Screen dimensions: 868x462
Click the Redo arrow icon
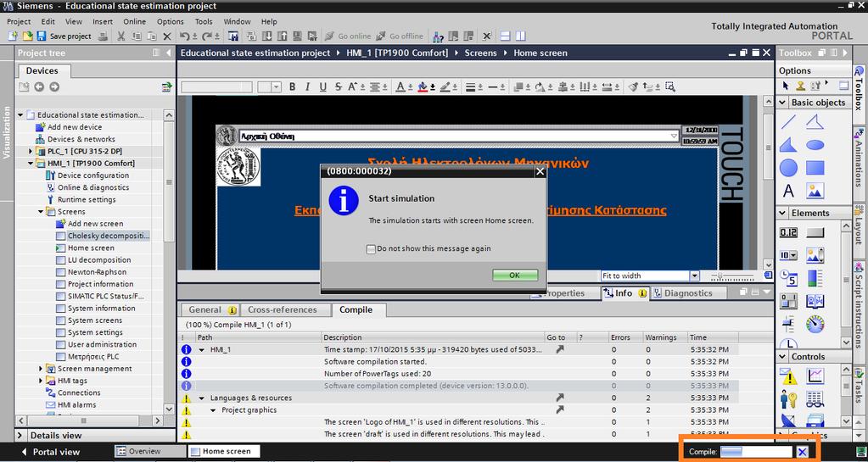(207, 36)
